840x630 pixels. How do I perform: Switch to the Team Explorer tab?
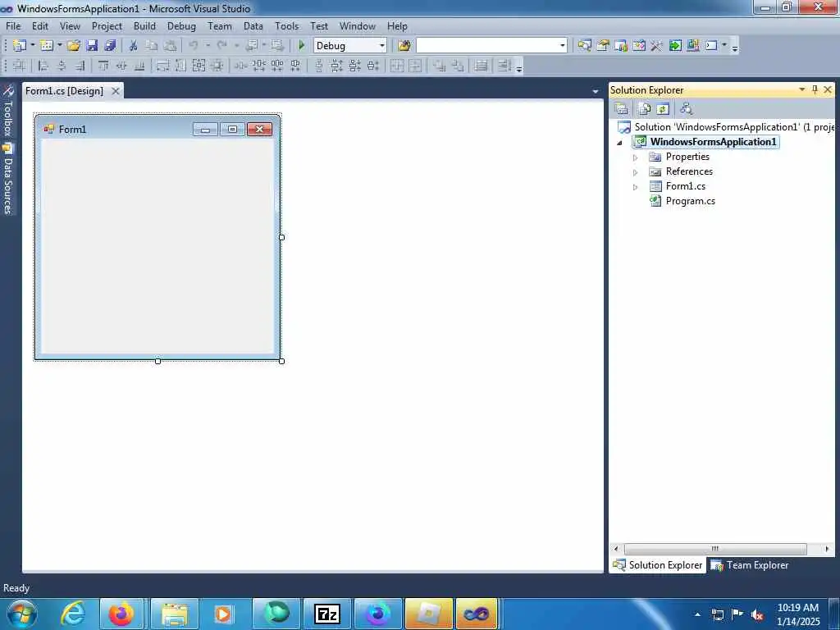(750, 565)
